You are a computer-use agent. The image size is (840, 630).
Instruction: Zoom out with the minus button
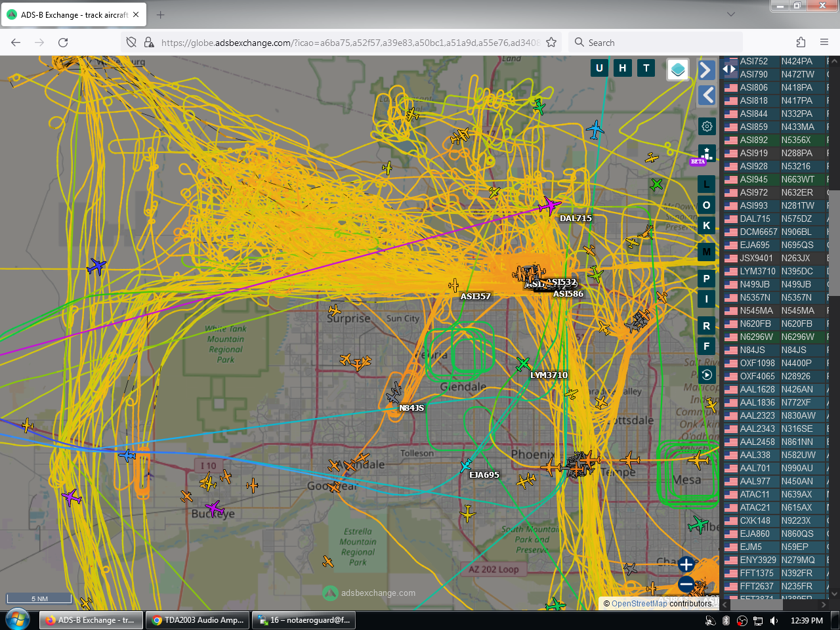(x=686, y=584)
